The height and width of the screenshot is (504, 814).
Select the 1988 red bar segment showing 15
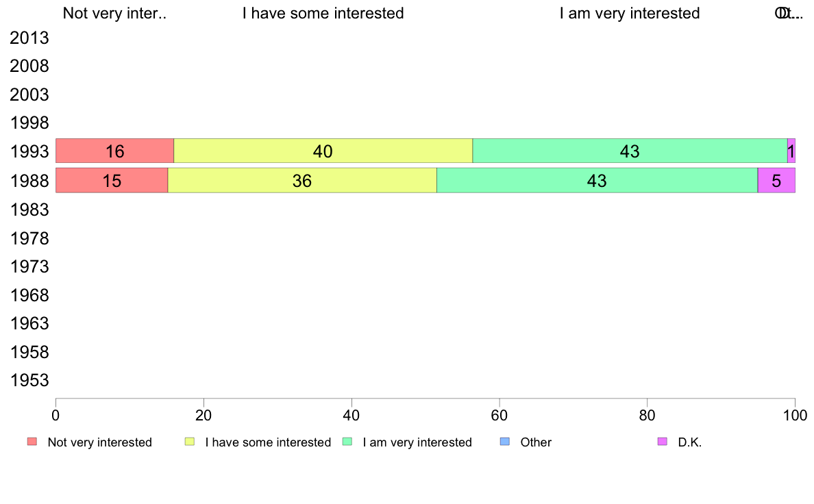[x=112, y=181]
